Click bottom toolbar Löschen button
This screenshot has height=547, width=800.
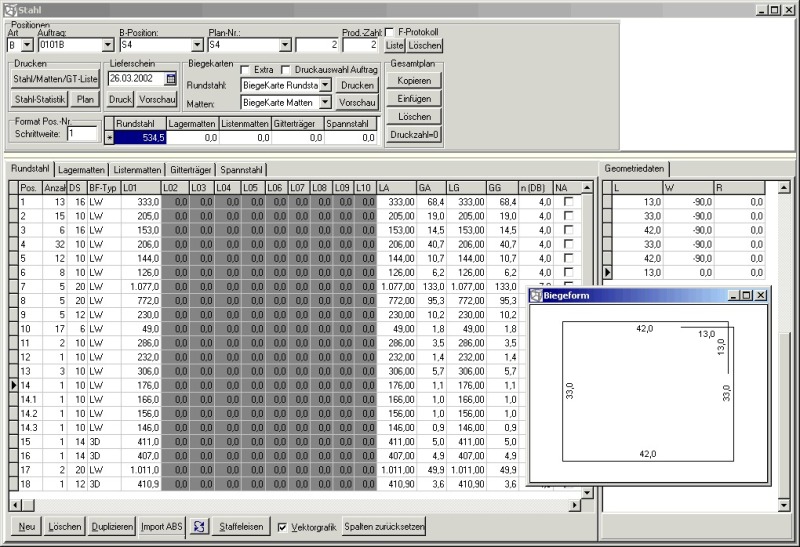pyautogui.click(x=64, y=527)
